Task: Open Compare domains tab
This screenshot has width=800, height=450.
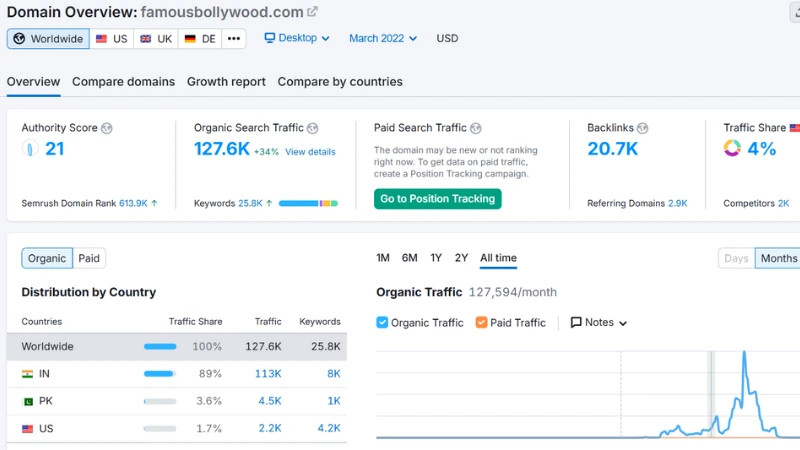Action: pyautogui.click(x=123, y=82)
